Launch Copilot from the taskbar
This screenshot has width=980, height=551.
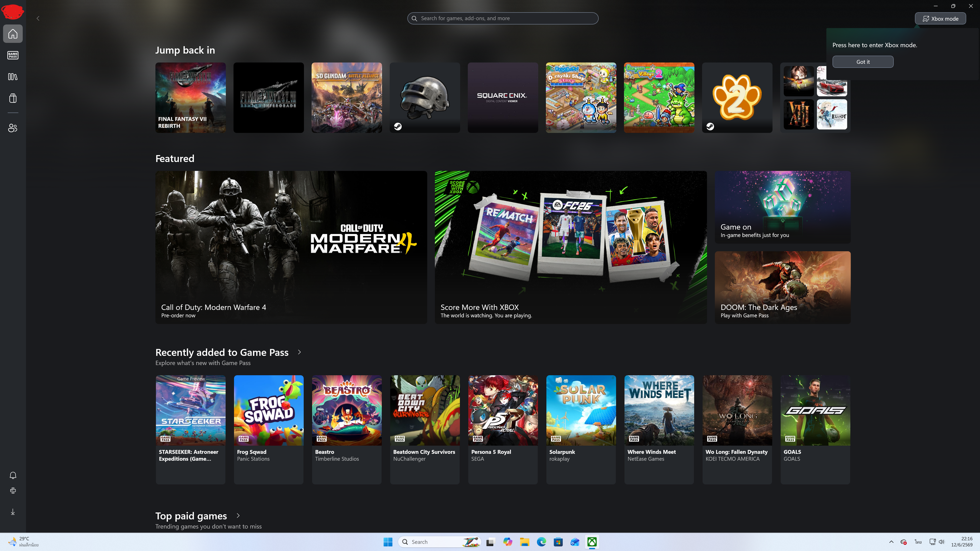pos(508,542)
